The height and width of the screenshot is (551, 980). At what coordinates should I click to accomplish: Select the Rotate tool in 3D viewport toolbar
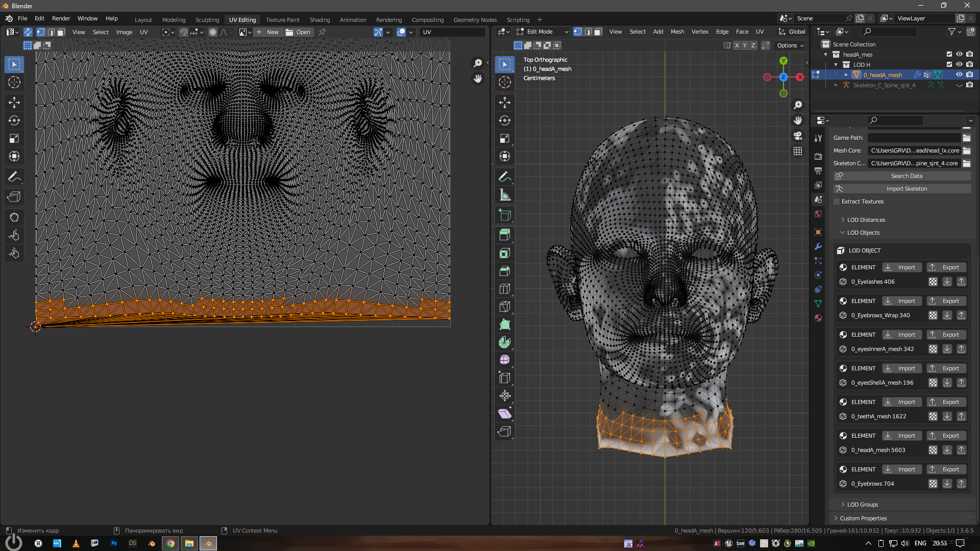[x=505, y=120]
